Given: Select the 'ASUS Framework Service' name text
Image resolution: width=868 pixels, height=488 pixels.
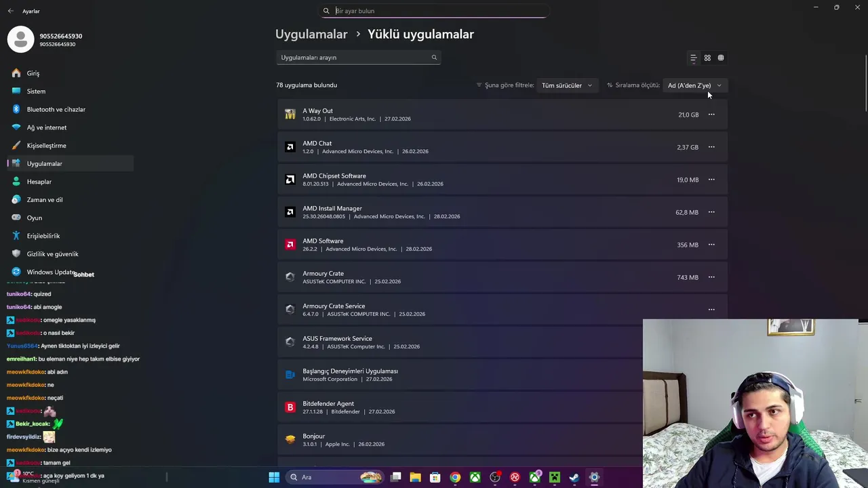Looking at the screenshot, I should (337, 338).
